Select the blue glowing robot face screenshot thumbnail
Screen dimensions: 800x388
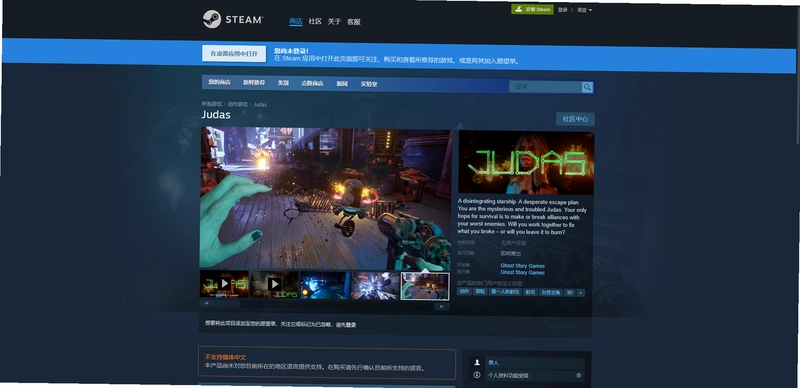[325, 285]
